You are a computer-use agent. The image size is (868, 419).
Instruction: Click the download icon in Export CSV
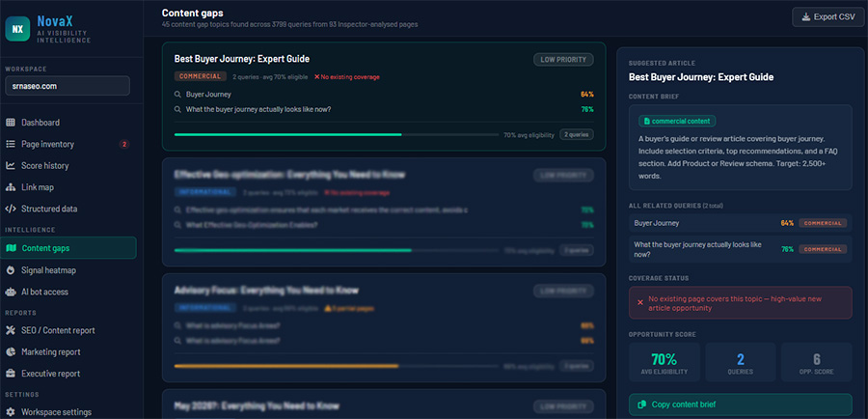[805, 17]
